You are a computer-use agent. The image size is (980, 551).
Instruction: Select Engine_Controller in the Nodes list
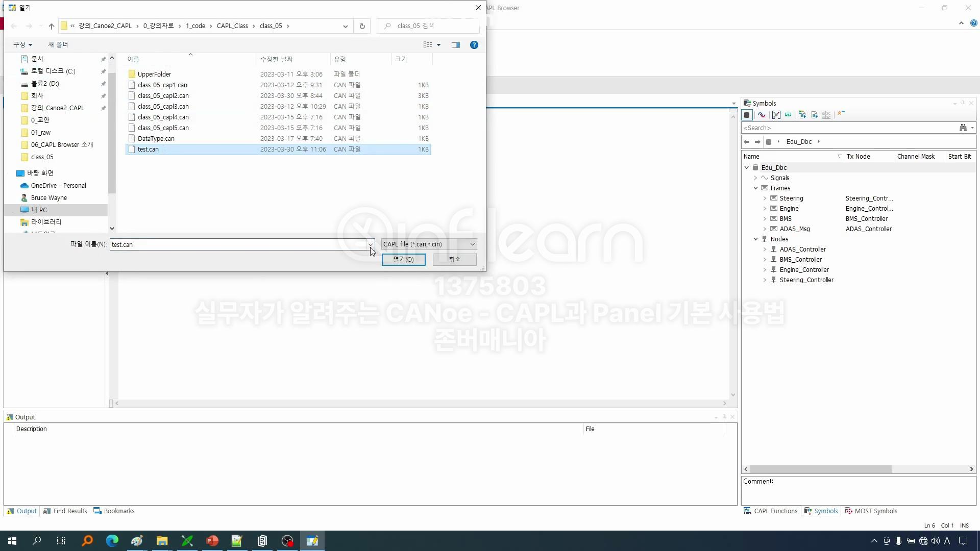(x=804, y=270)
